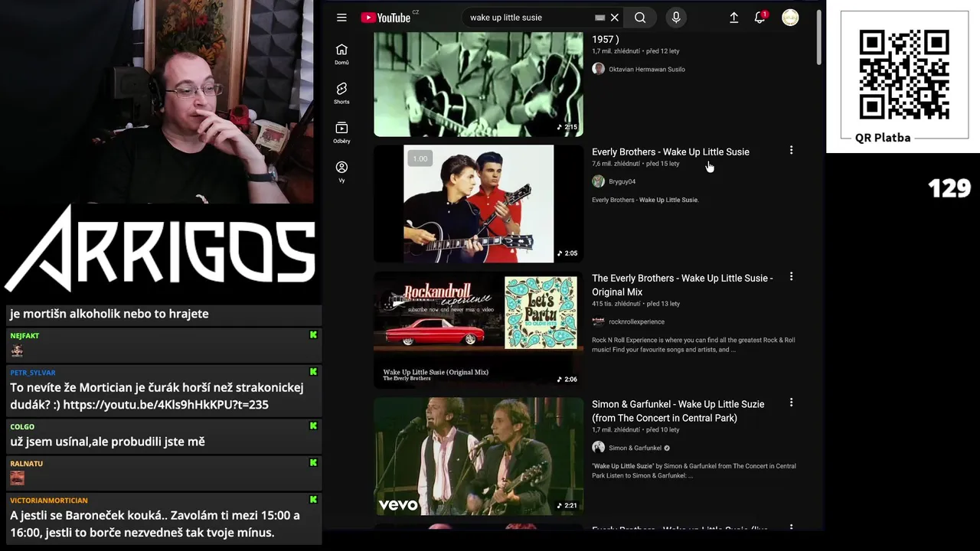The width and height of the screenshot is (980, 551).
Task: Clear the search text with the X
Action: tap(614, 18)
